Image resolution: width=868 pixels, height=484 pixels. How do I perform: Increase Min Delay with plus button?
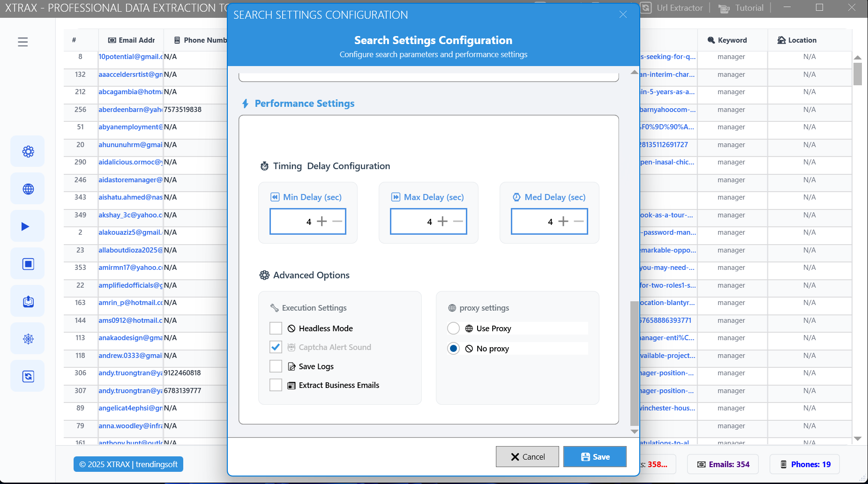coord(322,222)
